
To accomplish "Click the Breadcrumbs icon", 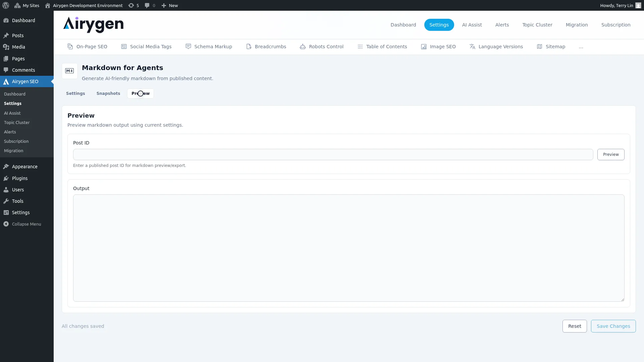I will pyautogui.click(x=249, y=47).
